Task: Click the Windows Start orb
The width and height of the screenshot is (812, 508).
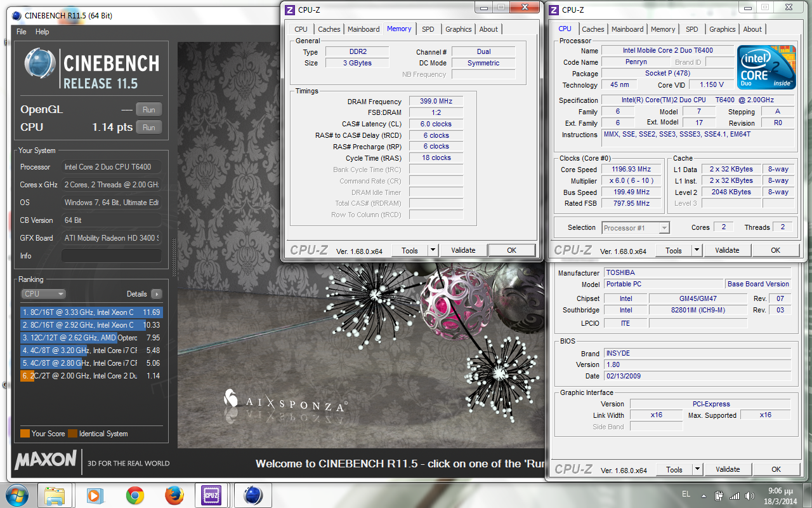Action: 16,495
